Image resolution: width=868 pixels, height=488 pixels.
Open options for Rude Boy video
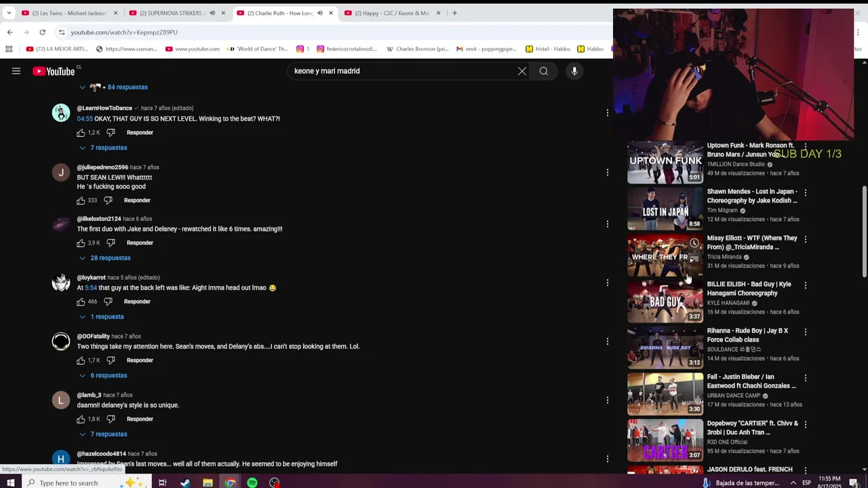pos(806,331)
